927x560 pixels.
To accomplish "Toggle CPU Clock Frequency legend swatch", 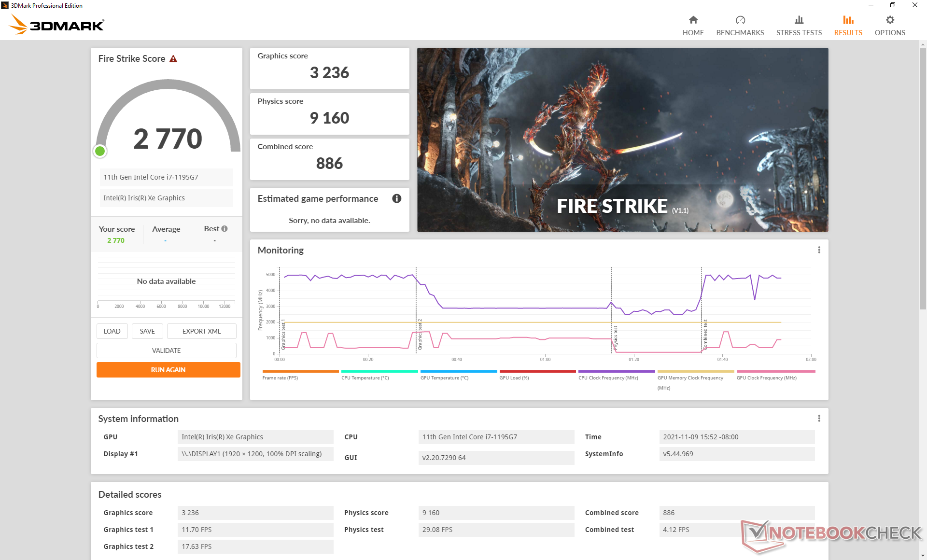I will 616,372.
